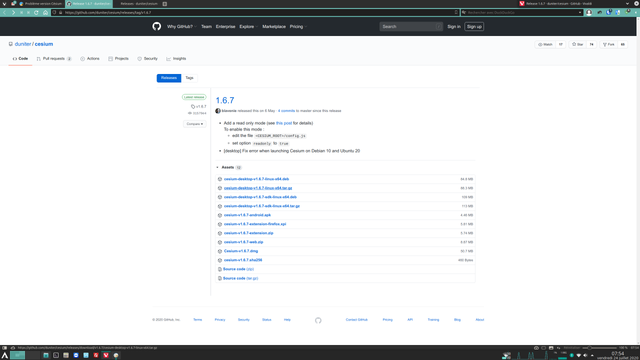
Task: Open the Actions tab
Action: click(90, 59)
